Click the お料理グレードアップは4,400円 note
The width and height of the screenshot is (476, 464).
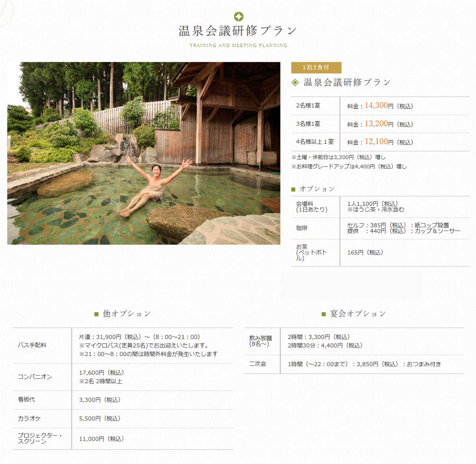pyautogui.click(x=349, y=167)
